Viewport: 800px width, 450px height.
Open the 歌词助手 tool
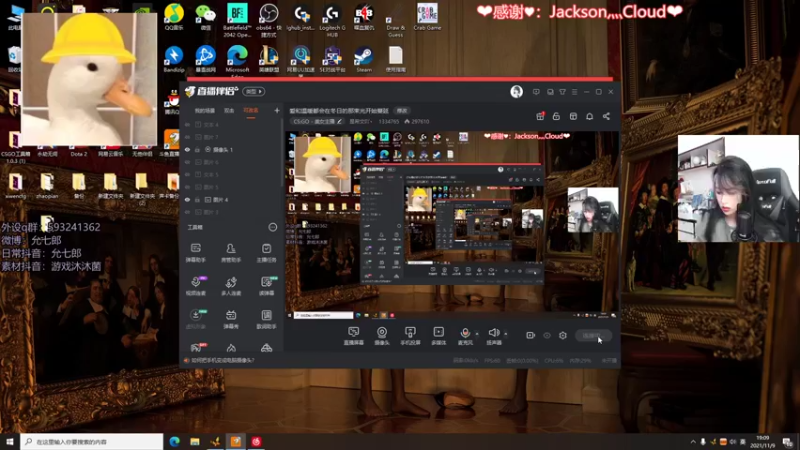click(x=266, y=319)
